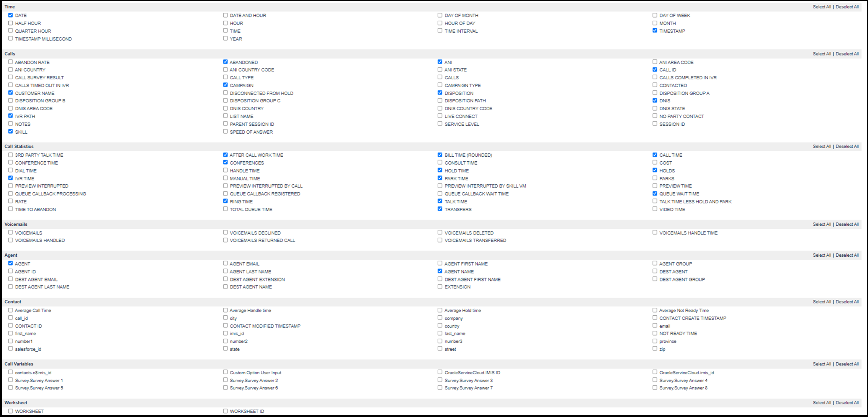Check the VOICEMAILS HANDLED option

10,240
